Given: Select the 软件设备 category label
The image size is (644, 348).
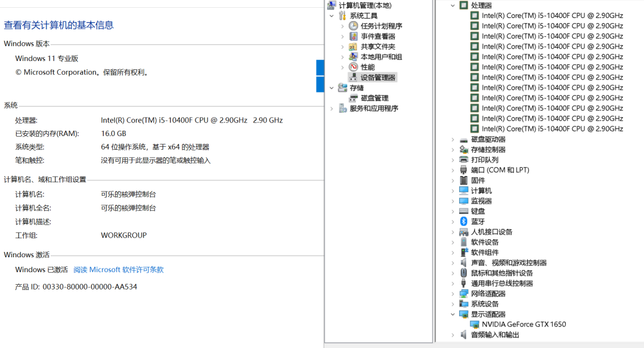Looking at the screenshot, I should click(485, 242).
